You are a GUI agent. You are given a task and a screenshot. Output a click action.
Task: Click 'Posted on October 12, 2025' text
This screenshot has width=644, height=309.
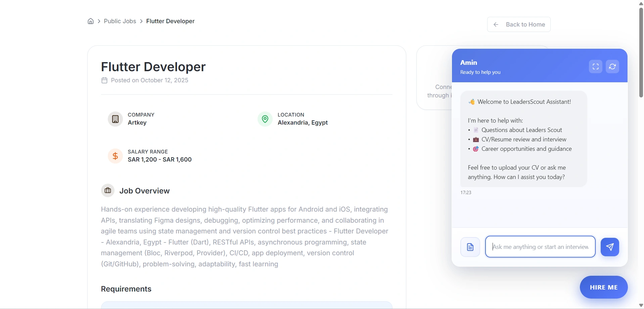click(x=150, y=80)
